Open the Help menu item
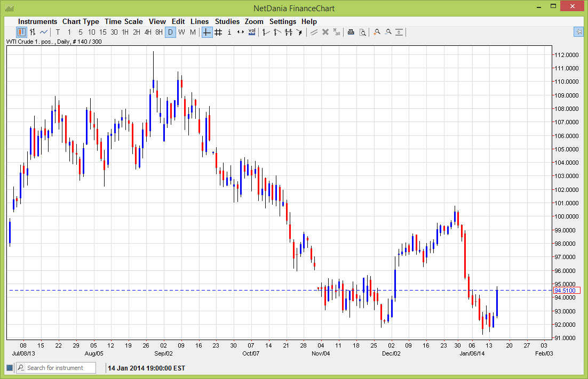This screenshot has width=588, height=379. [x=309, y=21]
